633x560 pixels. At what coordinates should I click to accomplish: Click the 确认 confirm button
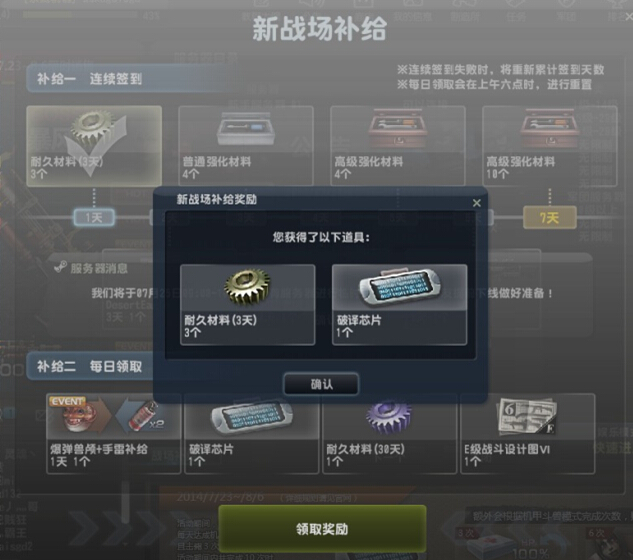[321, 384]
